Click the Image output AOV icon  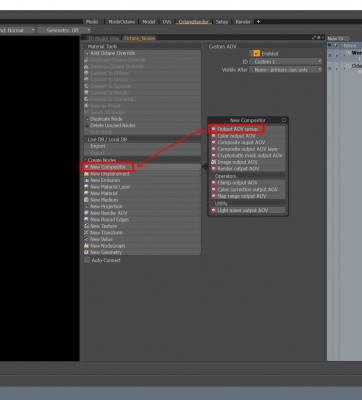(214, 162)
